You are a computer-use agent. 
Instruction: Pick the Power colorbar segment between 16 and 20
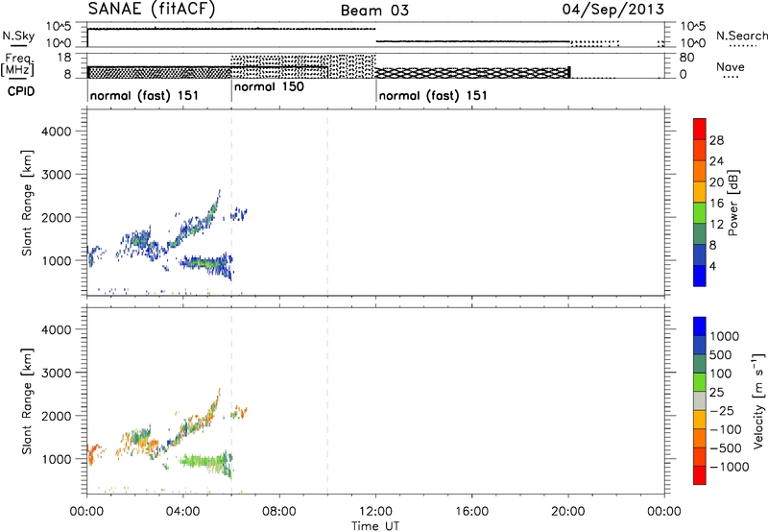point(700,191)
